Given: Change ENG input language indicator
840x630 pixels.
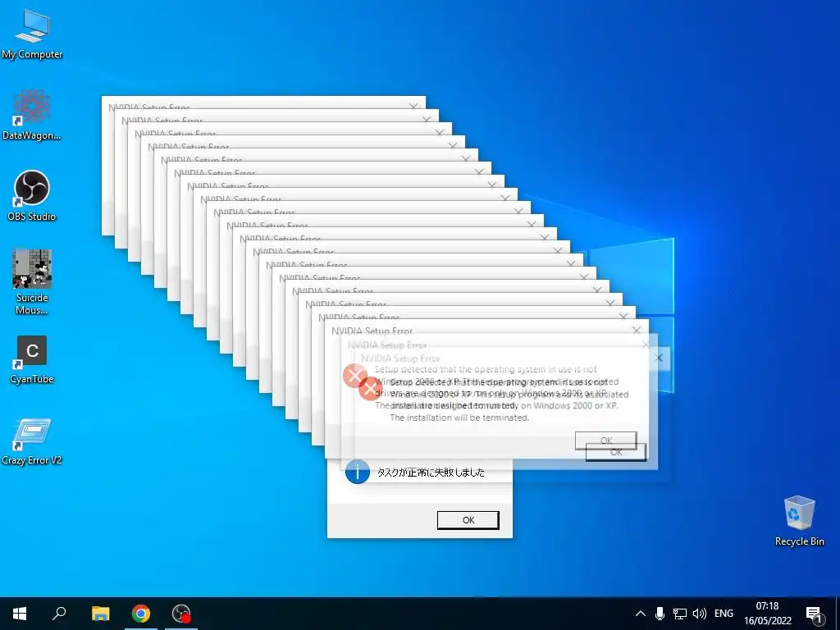Looking at the screenshot, I should point(724,614).
